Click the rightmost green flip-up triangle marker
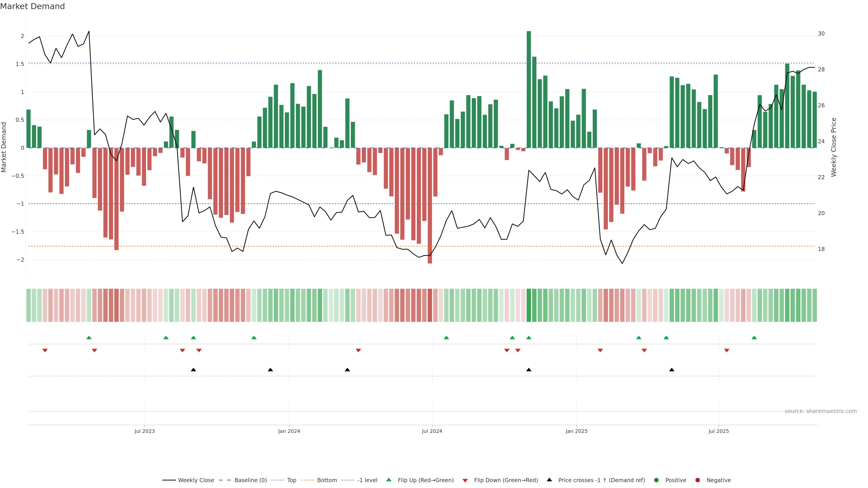Image resolution: width=868 pixels, height=488 pixels. tap(754, 338)
